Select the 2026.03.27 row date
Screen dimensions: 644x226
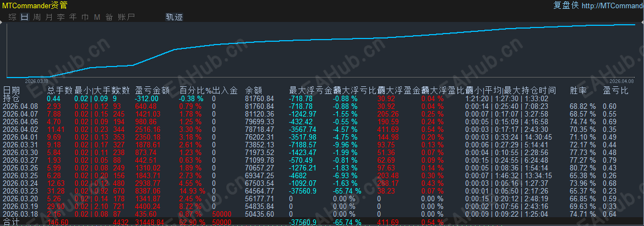pyautogui.click(x=20, y=161)
